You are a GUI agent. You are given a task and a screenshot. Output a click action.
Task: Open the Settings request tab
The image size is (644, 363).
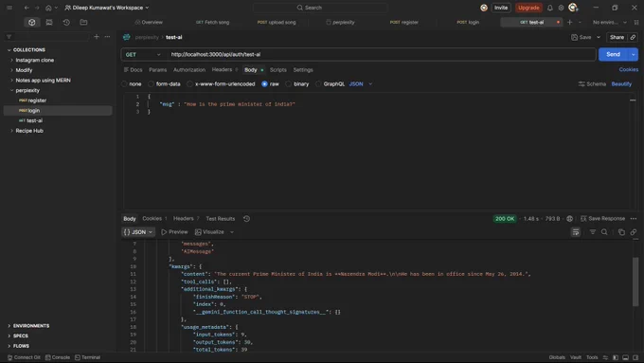tap(303, 70)
